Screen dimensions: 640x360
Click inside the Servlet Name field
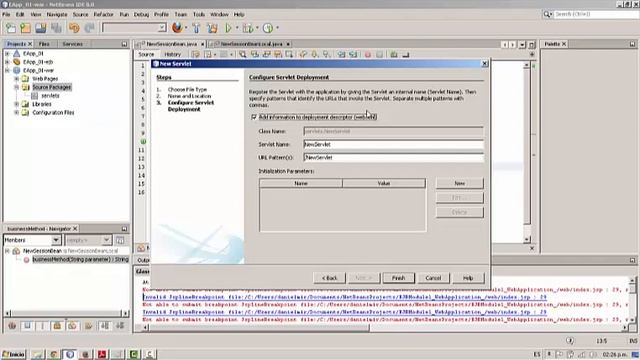pyautogui.click(x=393, y=144)
